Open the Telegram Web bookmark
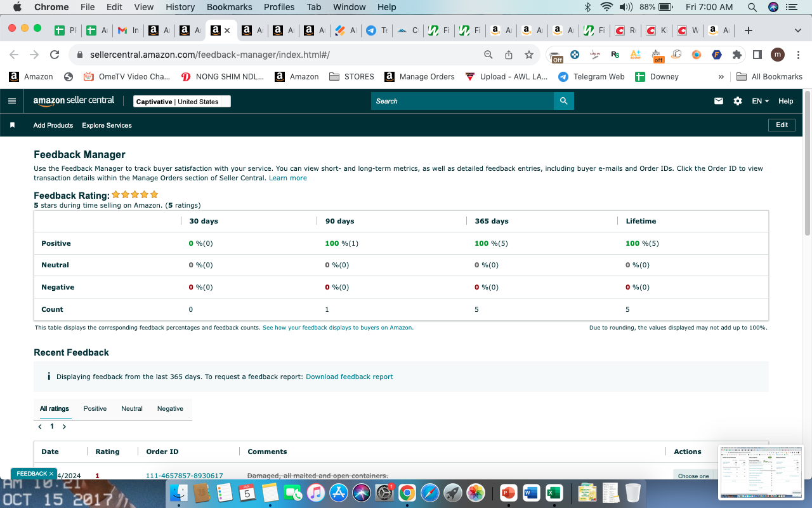The width and height of the screenshot is (812, 508). coord(591,76)
